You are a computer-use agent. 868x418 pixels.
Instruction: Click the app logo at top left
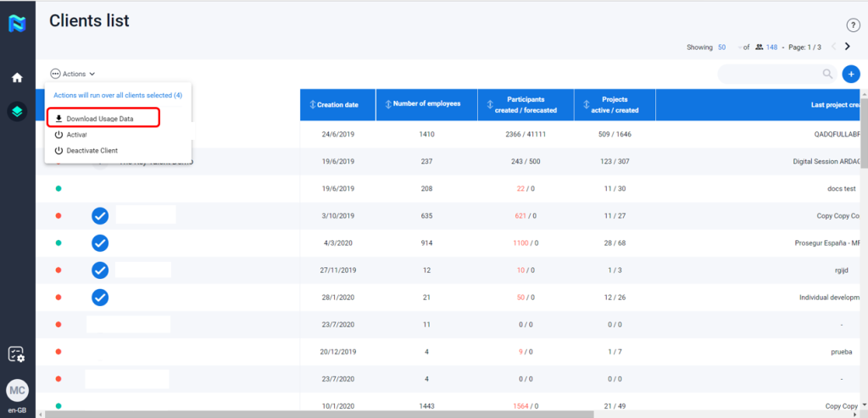17,23
